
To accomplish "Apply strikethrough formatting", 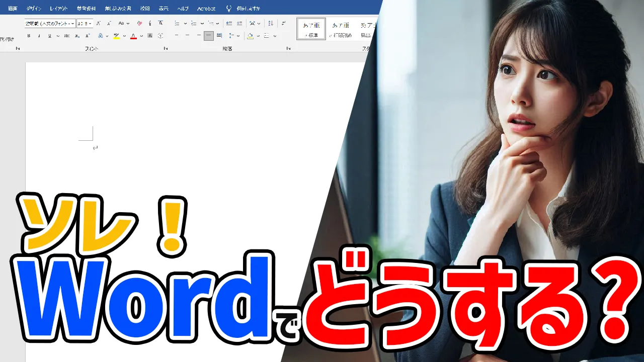I will coord(67,35).
